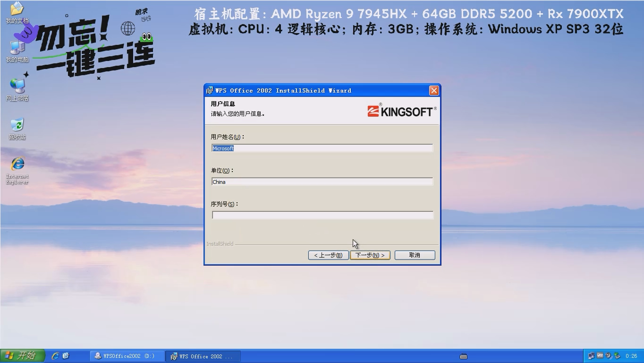This screenshot has height=363, width=644.
Task: Open the 我的文档 desktop icon
Action: pos(17,12)
